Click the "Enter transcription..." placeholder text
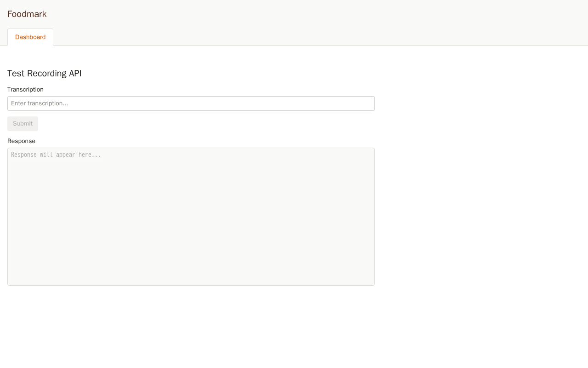588x368 pixels. [x=40, y=103]
